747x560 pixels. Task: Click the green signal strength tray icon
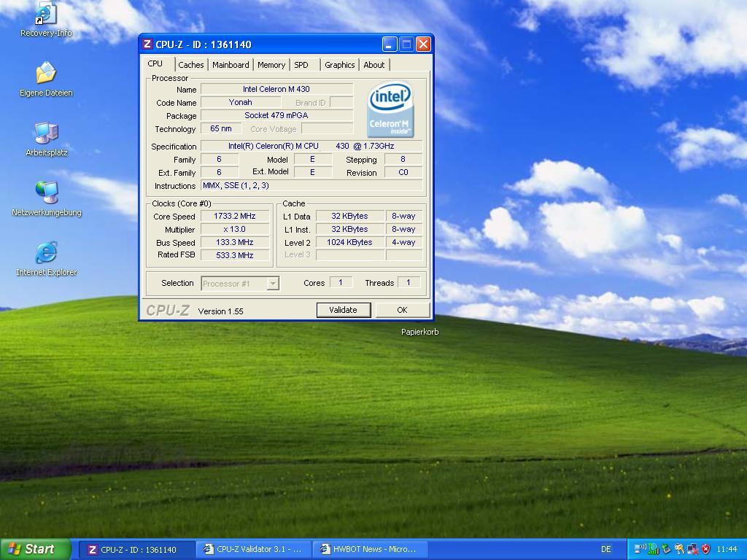[x=654, y=549]
